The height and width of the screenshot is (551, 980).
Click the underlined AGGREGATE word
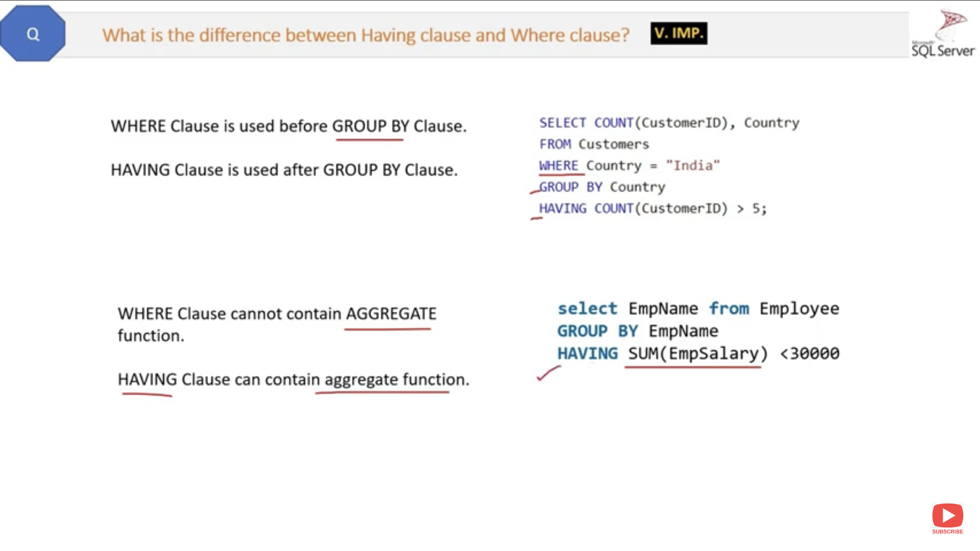click(x=391, y=314)
